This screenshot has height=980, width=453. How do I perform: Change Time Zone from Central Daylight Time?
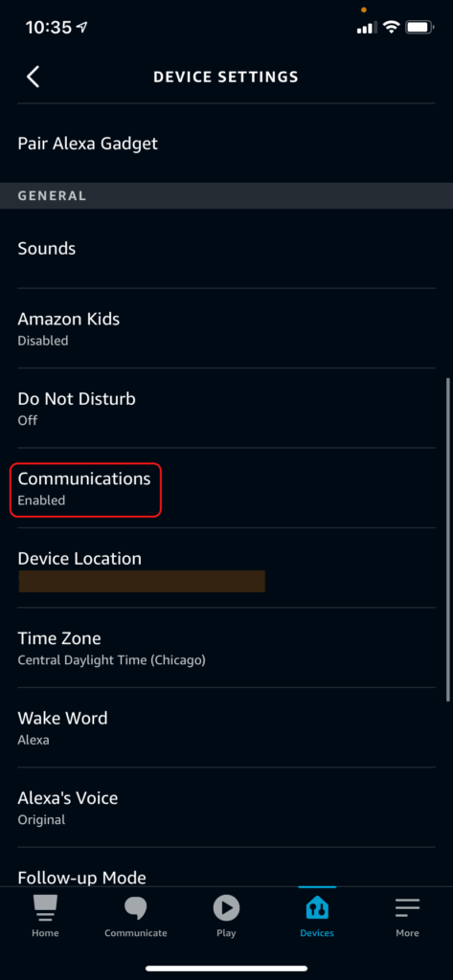[226, 648]
